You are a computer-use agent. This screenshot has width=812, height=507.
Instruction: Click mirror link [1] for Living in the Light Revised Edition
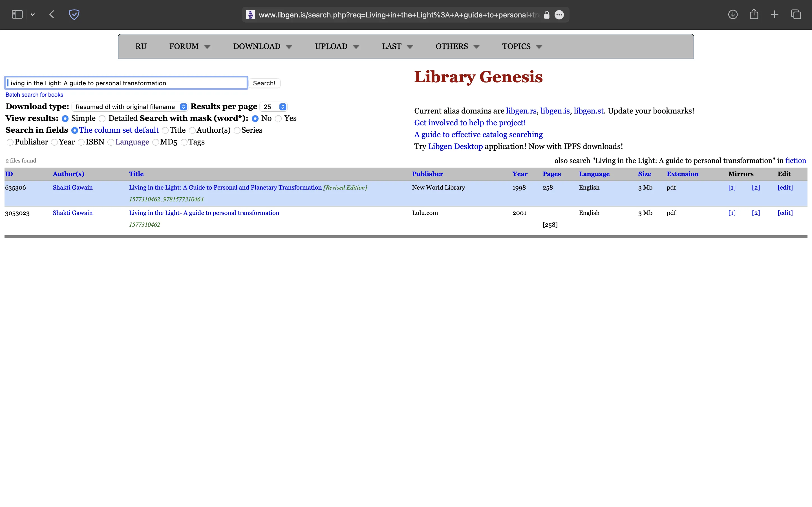(x=732, y=187)
